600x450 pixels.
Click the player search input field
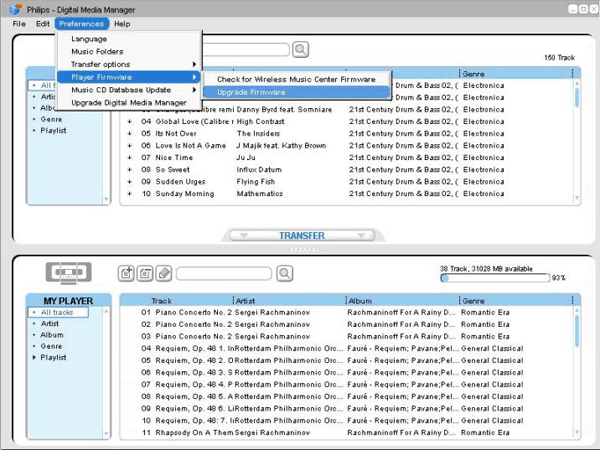click(224, 273)
